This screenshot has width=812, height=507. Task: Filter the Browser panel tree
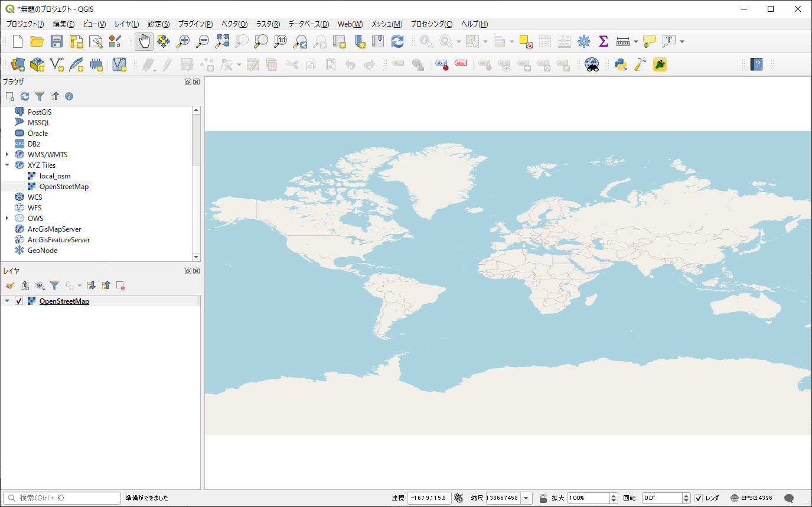[x=40, y=96]
